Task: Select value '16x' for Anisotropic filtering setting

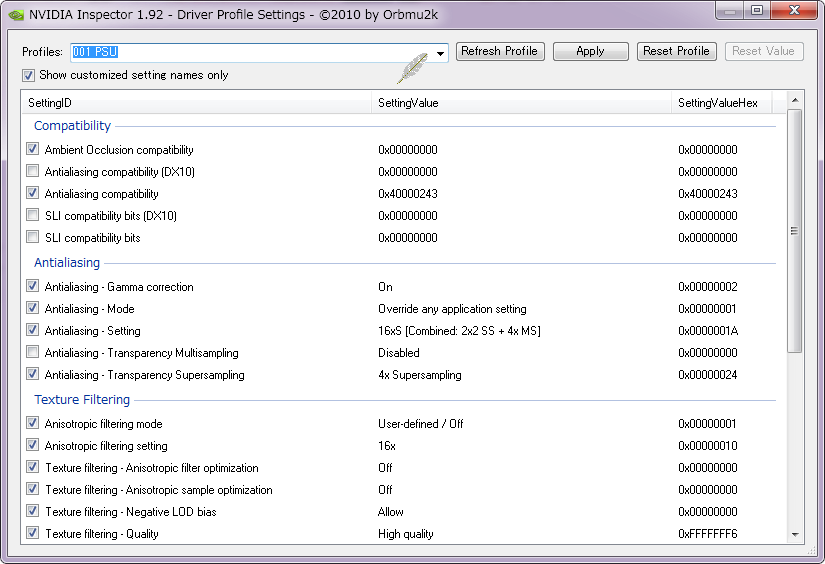Action: pyautogui.click(x=387, y=446)
